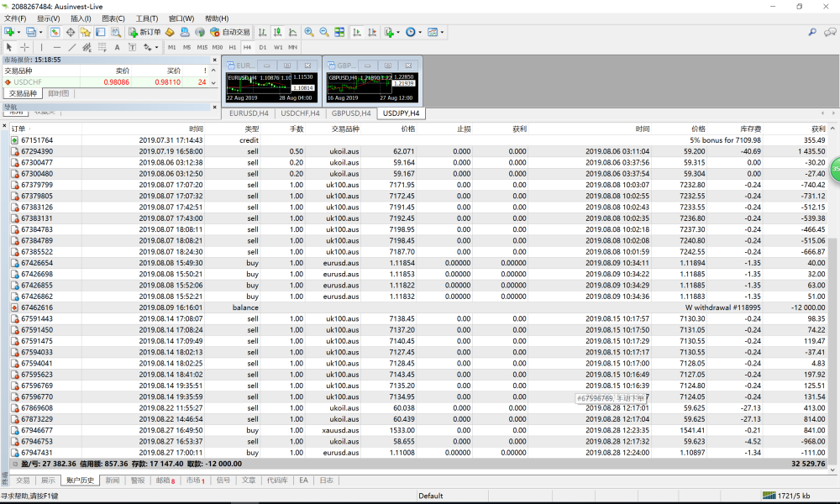This screenshot has height=504, width=840.
Task: Toggle the D1 timeframe button
Action: (263, 47)
